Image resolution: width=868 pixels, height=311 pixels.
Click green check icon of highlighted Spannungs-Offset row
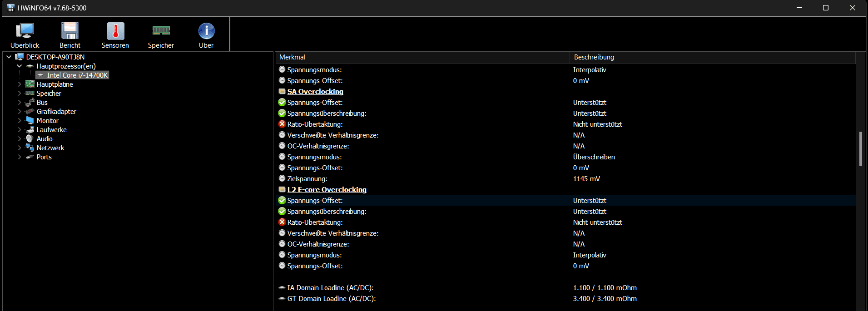point(282,200)
